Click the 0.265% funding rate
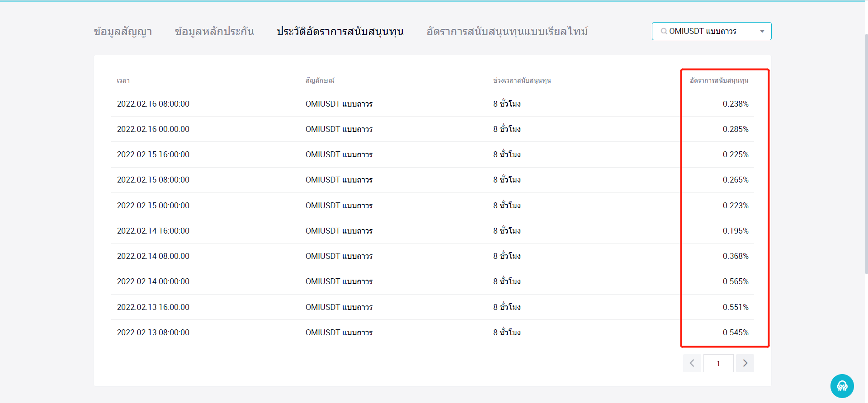This screenshot has height=403, width=868. coord(736,180)
